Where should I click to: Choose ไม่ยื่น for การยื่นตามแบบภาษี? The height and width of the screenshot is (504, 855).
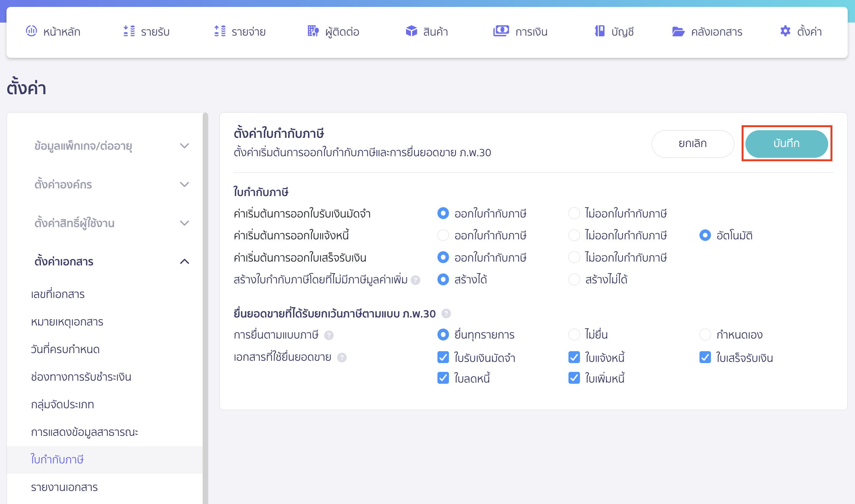574,334
